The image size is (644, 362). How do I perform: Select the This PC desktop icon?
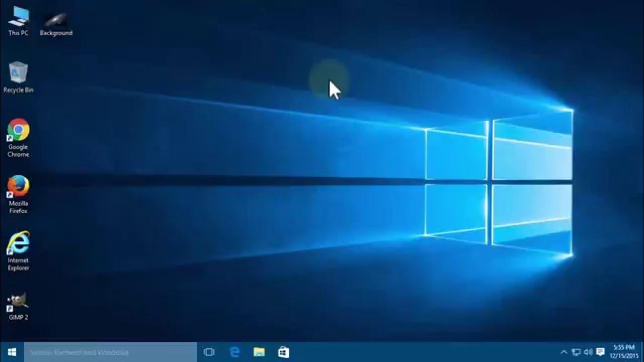coord(19,20)
